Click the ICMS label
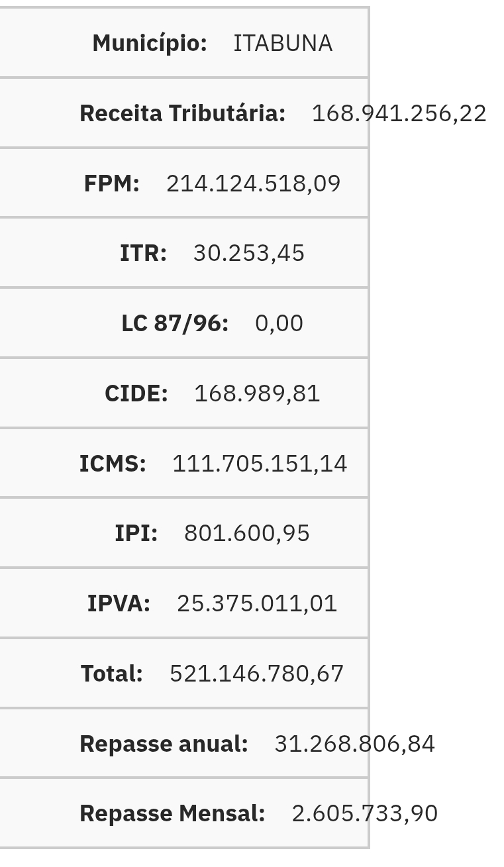 point(113,464)
